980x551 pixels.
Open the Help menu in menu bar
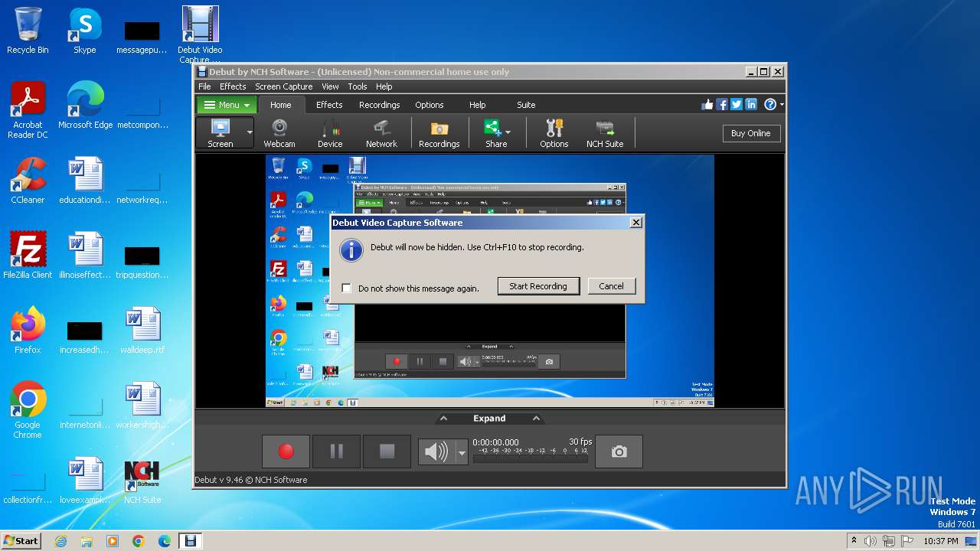coord(384,86)
